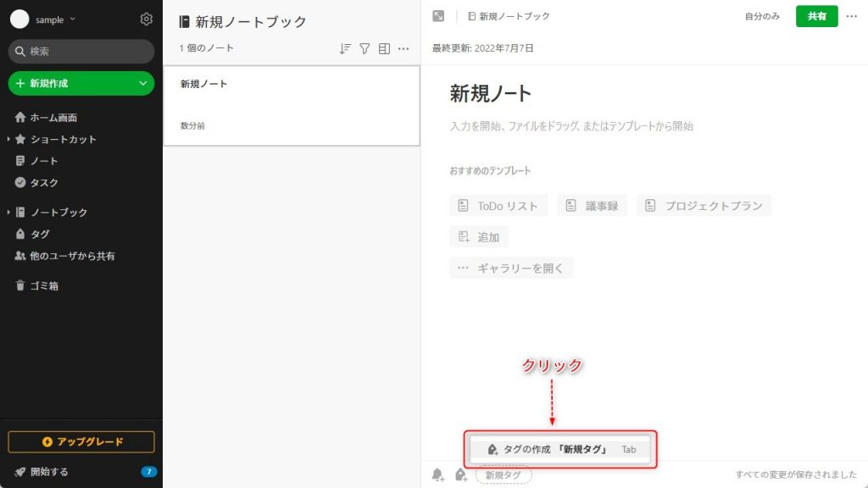868x488 pixels.
Task: Open タスク in sidebar
Action: point(36,182)
